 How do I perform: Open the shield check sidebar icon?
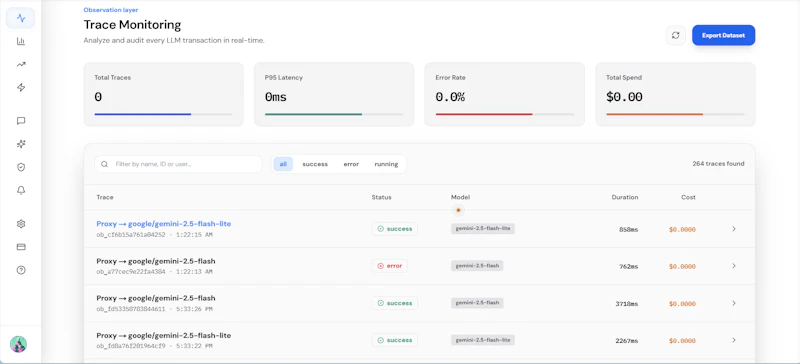[21, 167]
